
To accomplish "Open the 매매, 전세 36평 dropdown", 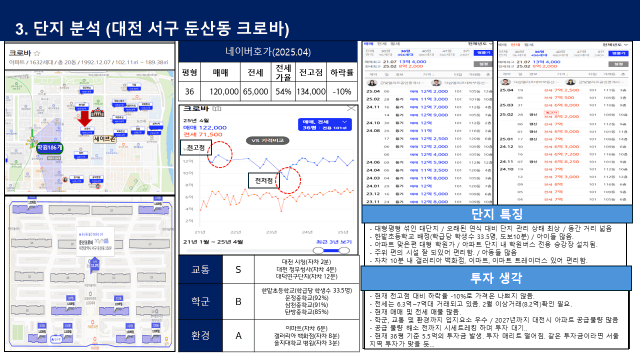I will point(324,124).
